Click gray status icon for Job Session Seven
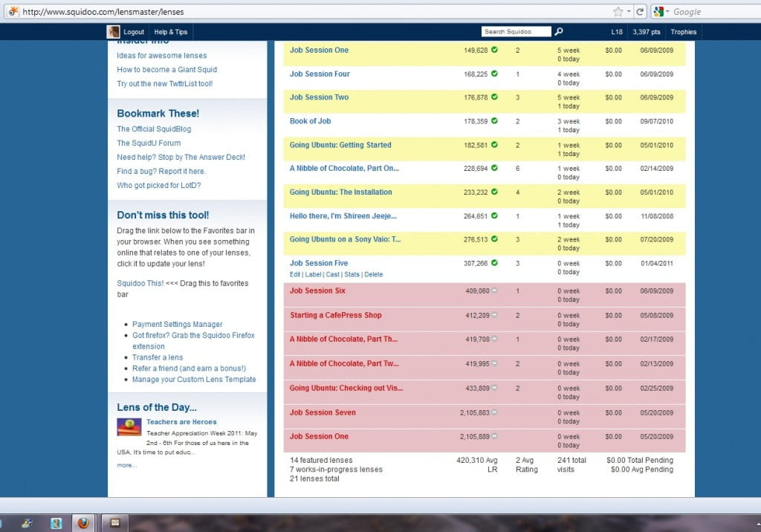The width and height of the screenshot is (761, 532). (494, 412)
